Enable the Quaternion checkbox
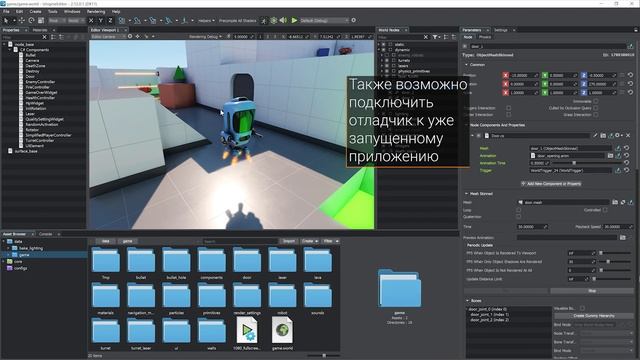 (518, 217)
